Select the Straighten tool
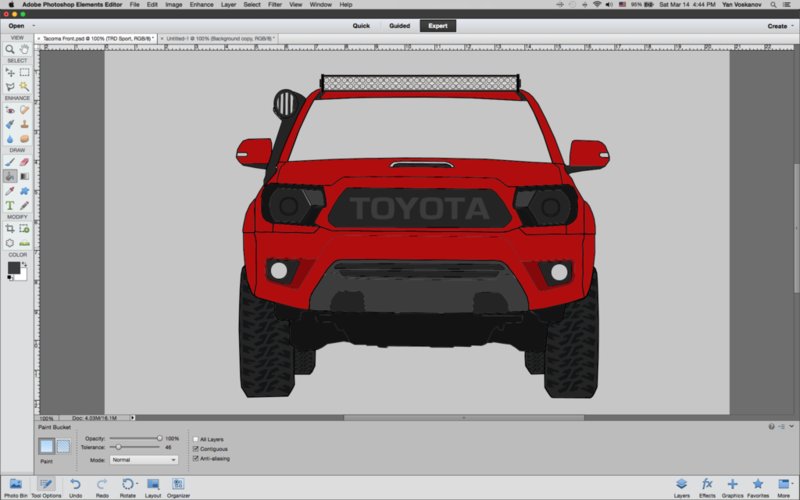800x500 pixels. pyautogui.click(x=24, y=243)
